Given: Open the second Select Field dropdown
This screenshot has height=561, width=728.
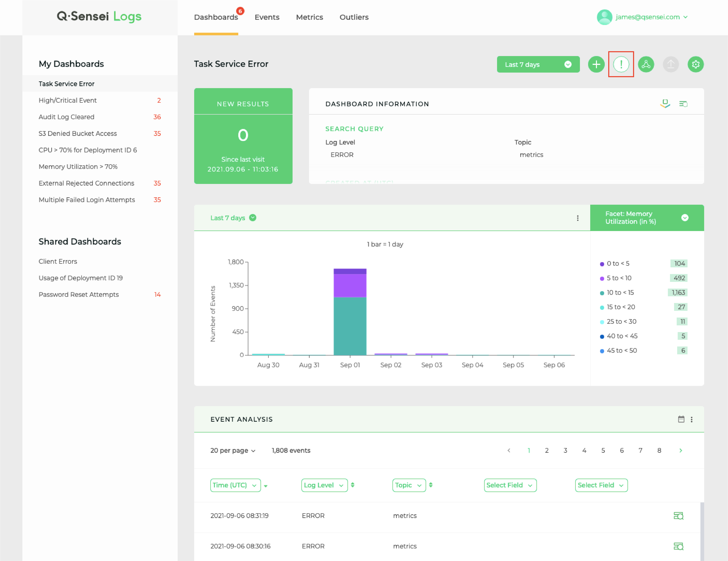Looking at the screenshot, I should point(601,485).
